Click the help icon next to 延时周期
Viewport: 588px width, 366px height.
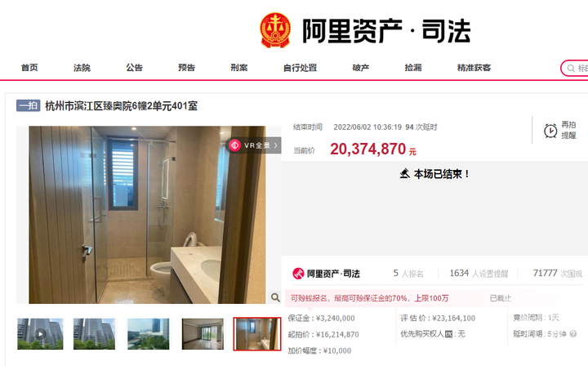pos(573,334)
